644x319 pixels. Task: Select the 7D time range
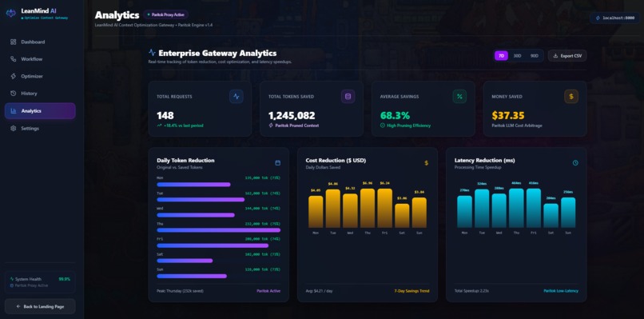(x=501, y=56)
